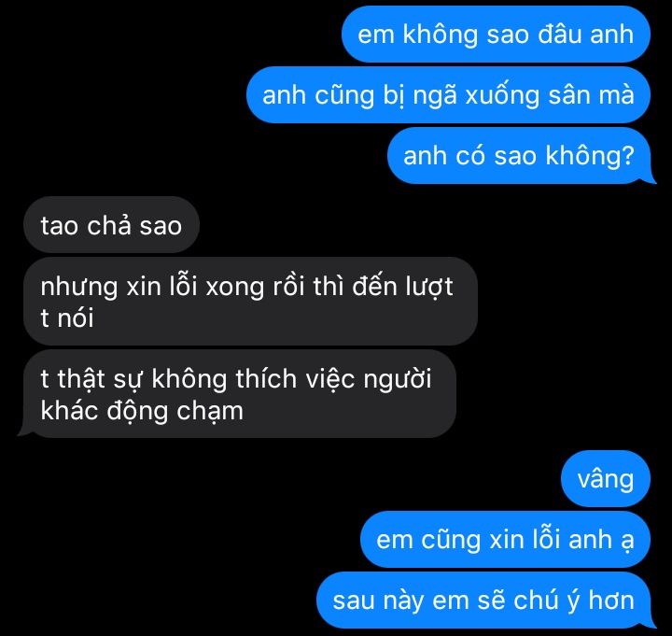
Task: Click the word 'ạ' ending the apology message
Action: (x=627, y=542)
